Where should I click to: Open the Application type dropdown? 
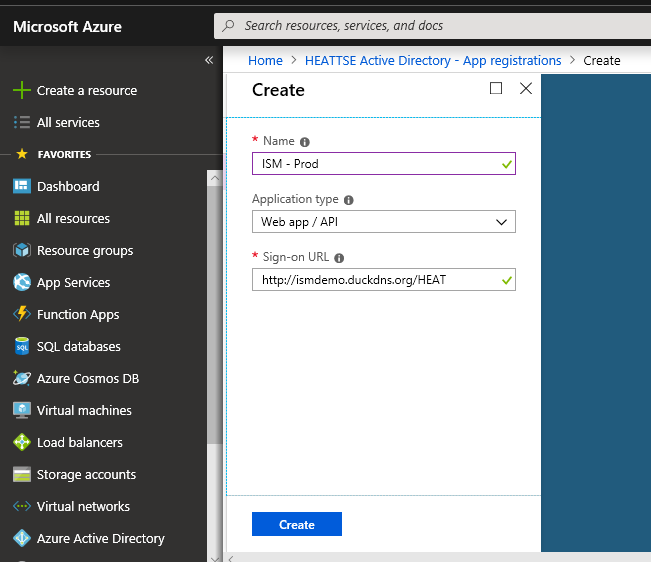point(384,222)
